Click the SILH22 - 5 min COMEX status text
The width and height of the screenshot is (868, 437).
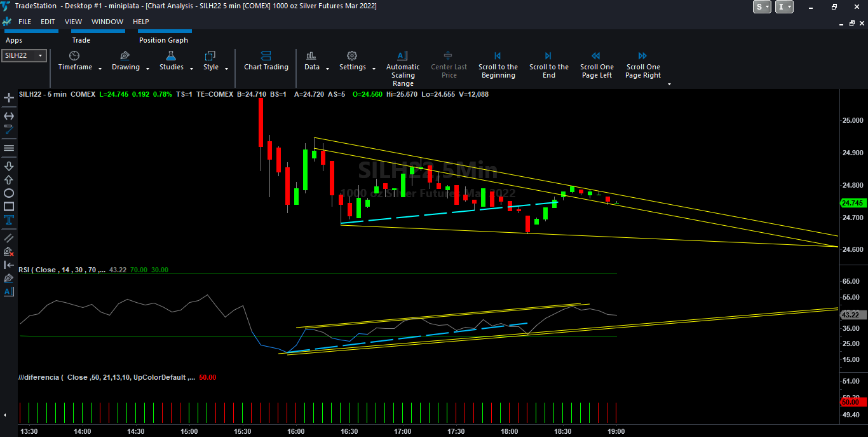pyautogui.click(x=57, y=94)
